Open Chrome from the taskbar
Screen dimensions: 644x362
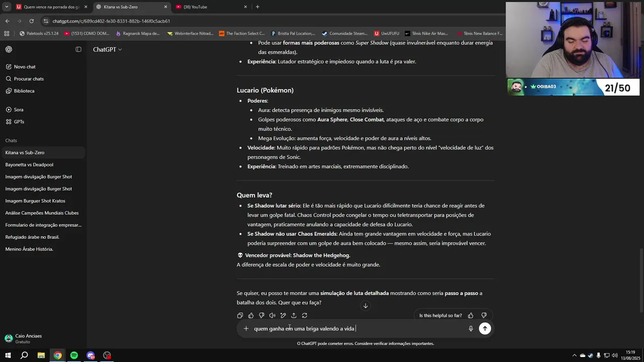(58, 355)
